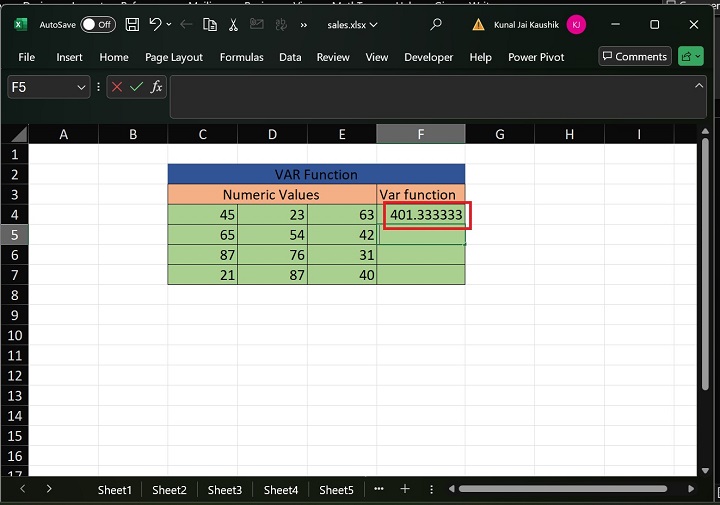
Task: Open the Name Box dropdown arrow
Action: point(81,87)
